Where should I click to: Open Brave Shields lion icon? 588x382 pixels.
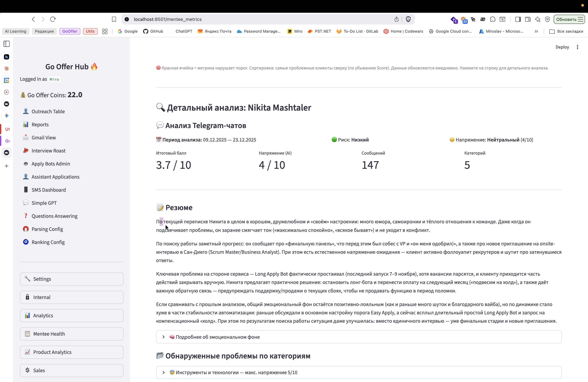click(408, 19)
